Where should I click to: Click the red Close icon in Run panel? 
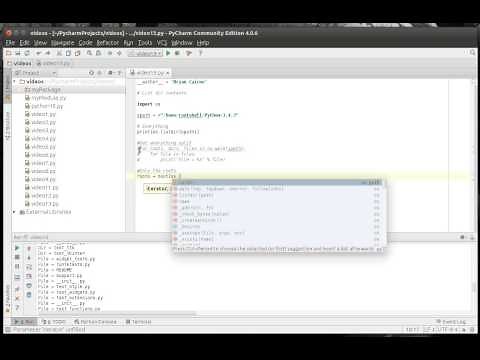(17, 298)
